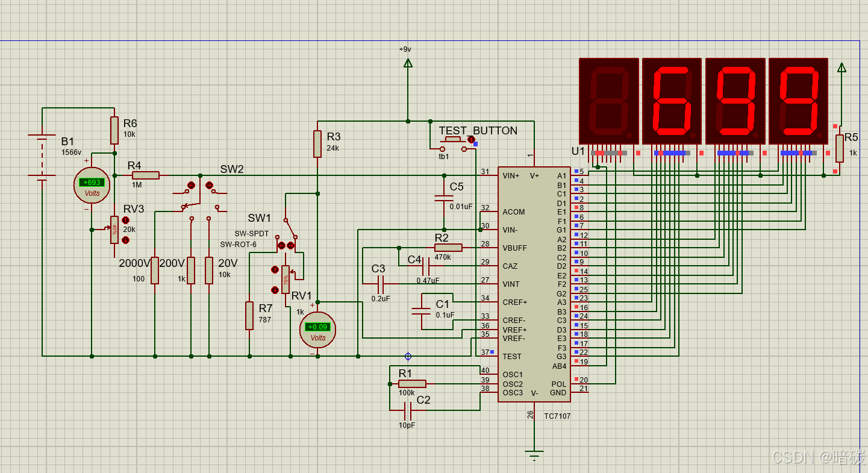
Task: Click the ground terminal below the chip
Action: 534,454
